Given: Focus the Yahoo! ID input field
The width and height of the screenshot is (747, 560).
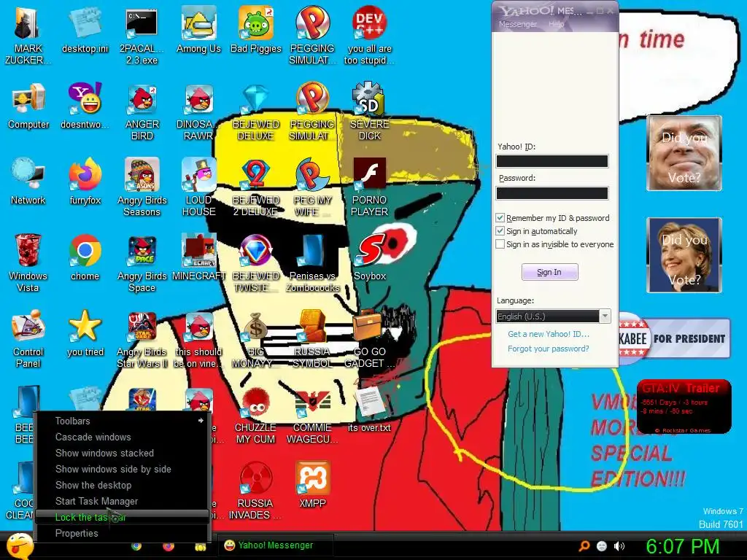Looking at the screenshot, I should coord(552,161).
